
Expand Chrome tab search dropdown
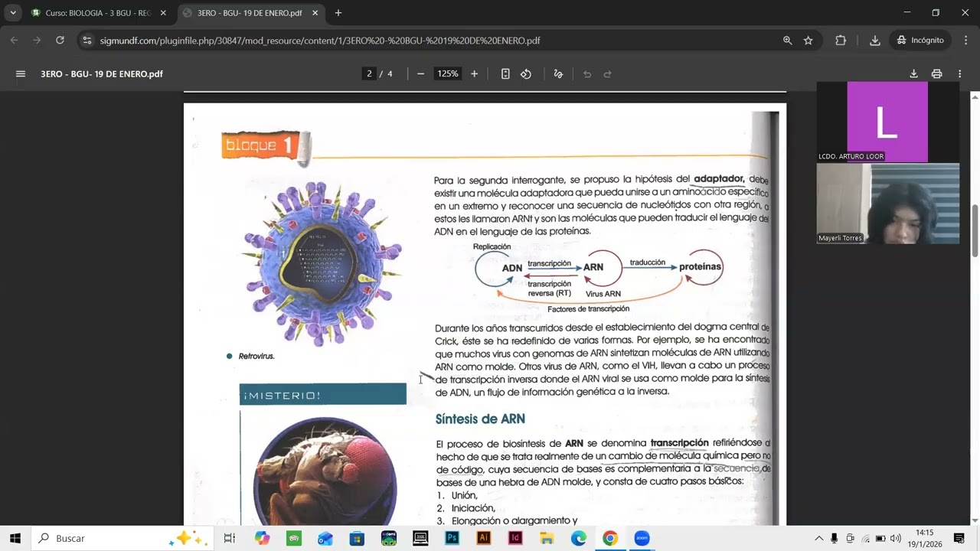[13, 13]
